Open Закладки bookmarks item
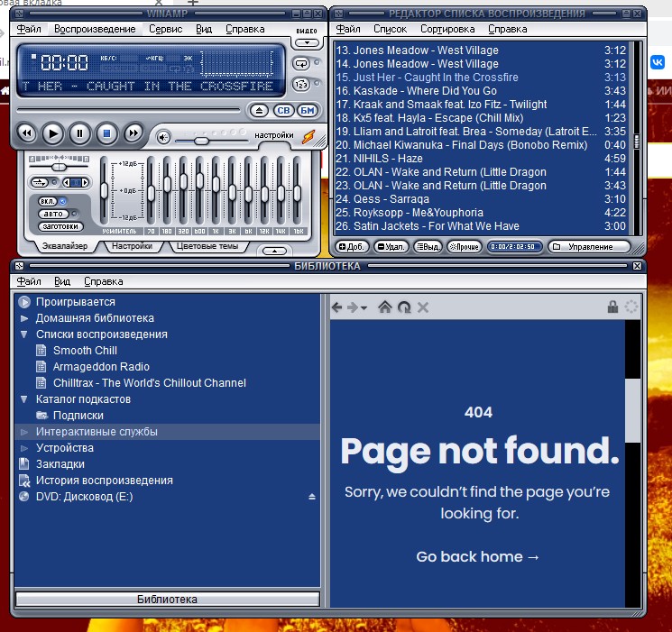Viewport: 672px width, 632px height. pos(60,464)
